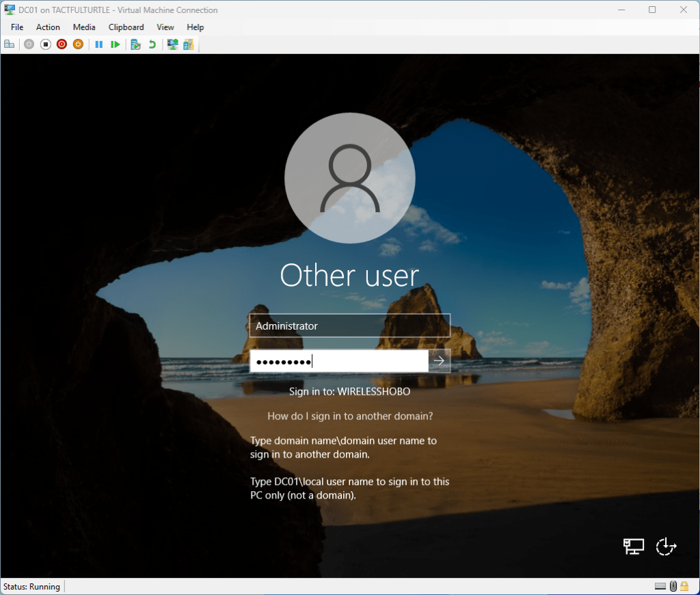Click the green Reset icon

116,44
